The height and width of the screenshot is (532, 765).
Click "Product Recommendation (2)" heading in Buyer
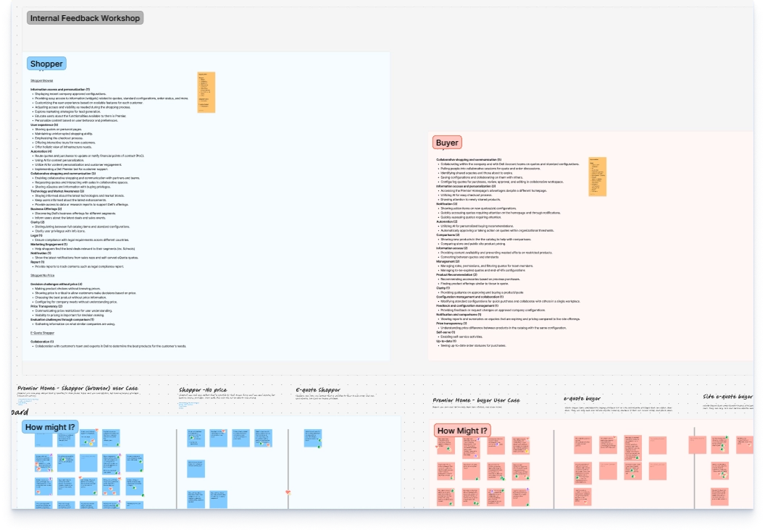tap(456, 275)
